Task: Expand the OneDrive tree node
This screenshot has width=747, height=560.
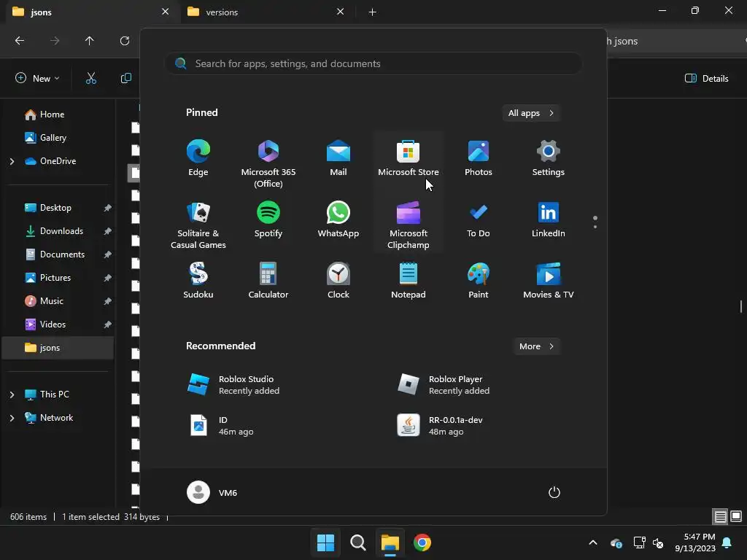Action: [x=12, y=161]
